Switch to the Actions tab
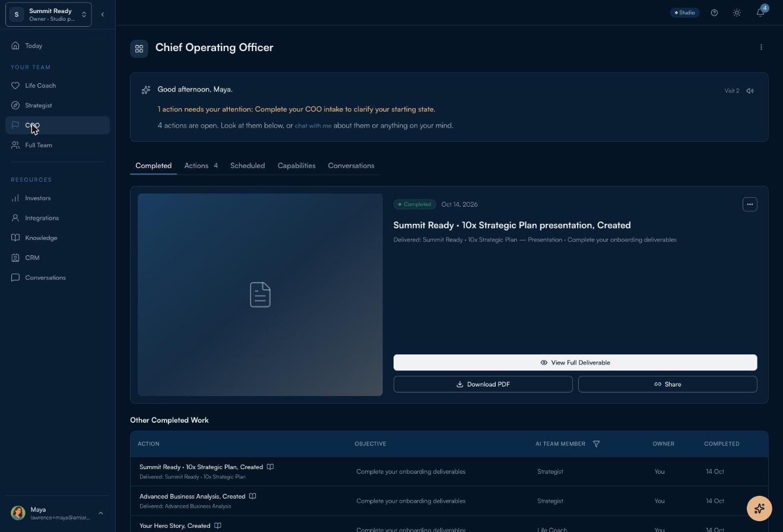 pos(201,166)
